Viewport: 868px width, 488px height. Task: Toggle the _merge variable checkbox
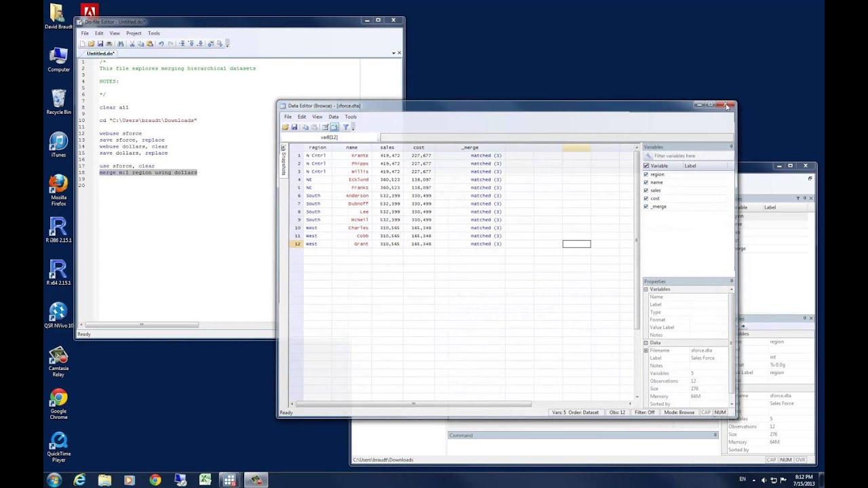pos(646,207)
